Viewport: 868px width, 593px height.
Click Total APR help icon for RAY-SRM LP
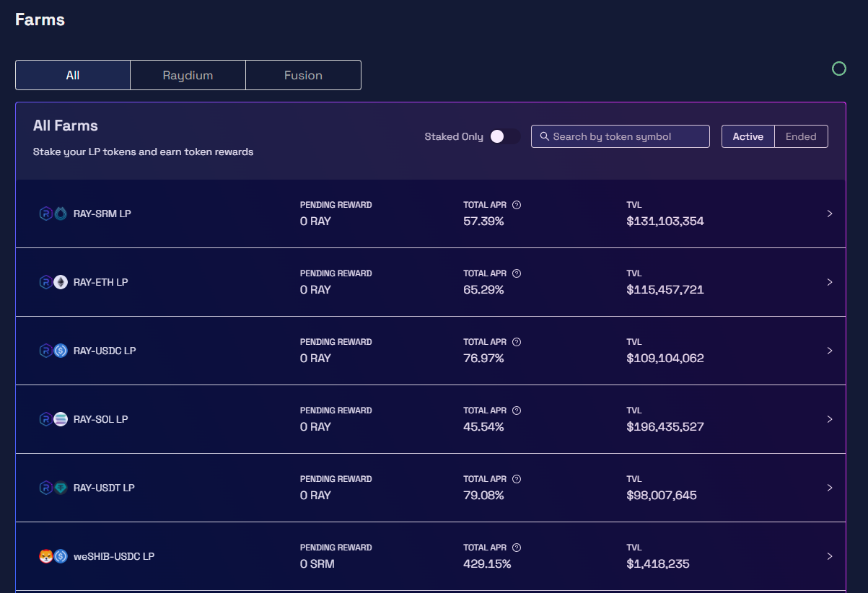coord(517,205)
